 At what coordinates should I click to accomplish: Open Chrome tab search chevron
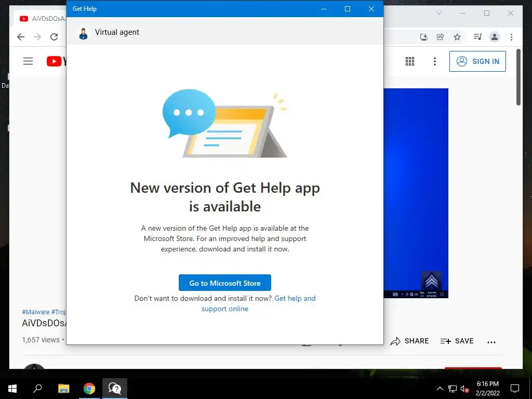pos(438,13)
